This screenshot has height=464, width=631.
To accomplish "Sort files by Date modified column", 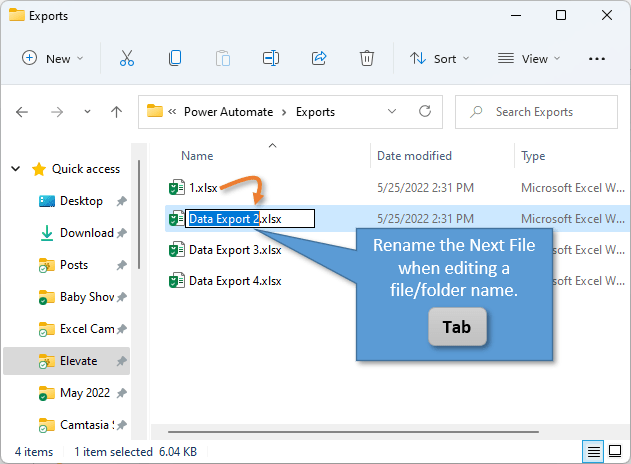I will click(414, 156).
